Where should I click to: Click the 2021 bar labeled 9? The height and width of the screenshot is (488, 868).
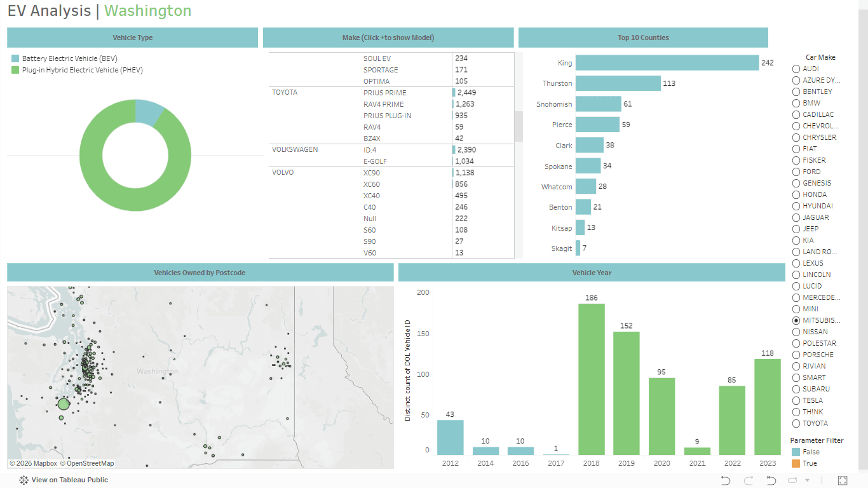(x=697, y=451)
